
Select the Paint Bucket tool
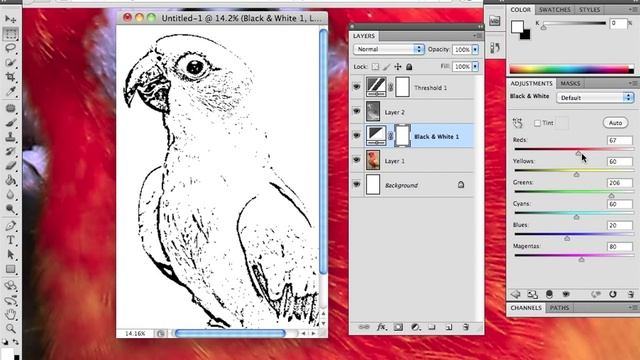[x=11, y=180]
